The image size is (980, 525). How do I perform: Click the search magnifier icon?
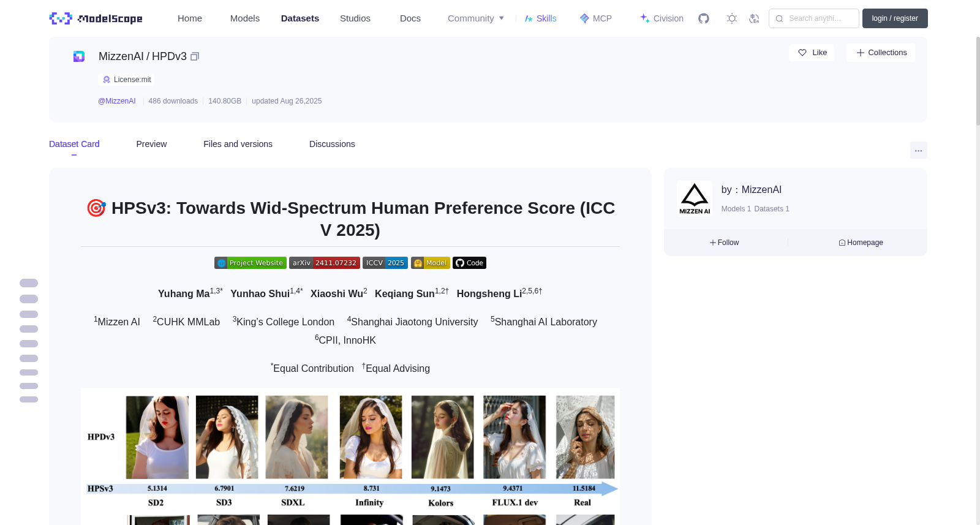tap(780, 18)
